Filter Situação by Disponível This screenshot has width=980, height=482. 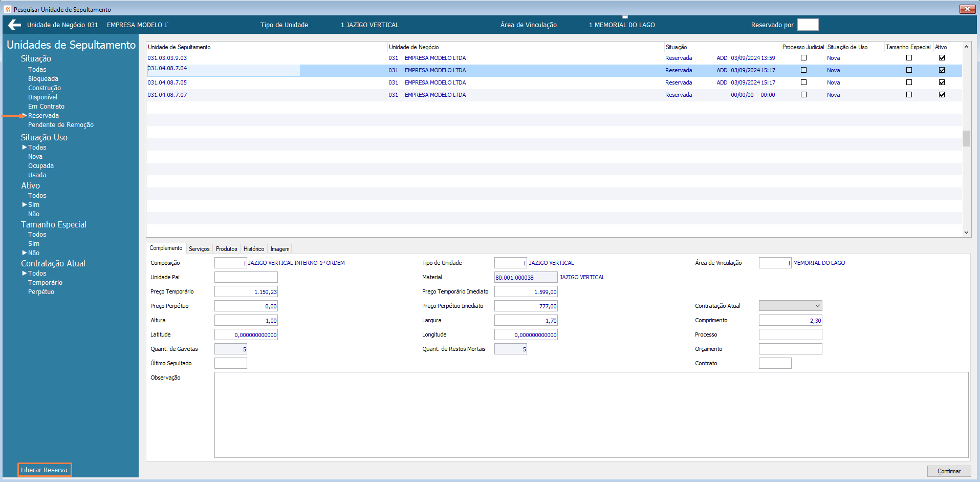click(x=42, y=97)
